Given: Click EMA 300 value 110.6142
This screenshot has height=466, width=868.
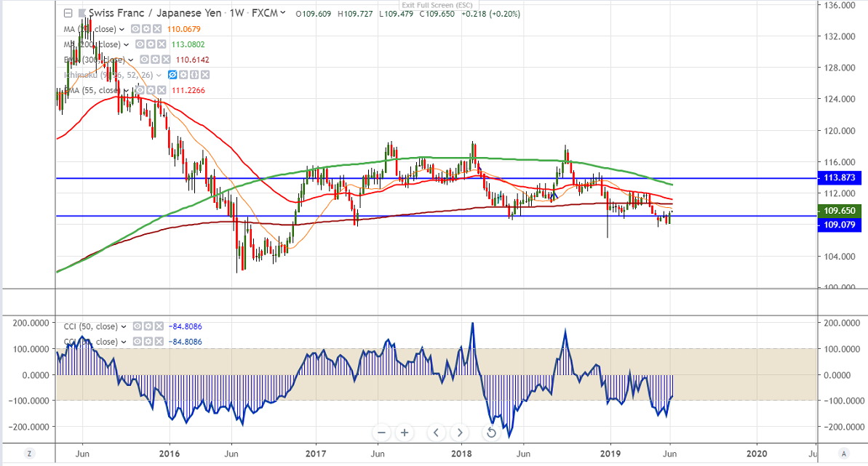Looking at the screenshot, I should point(192,60).
